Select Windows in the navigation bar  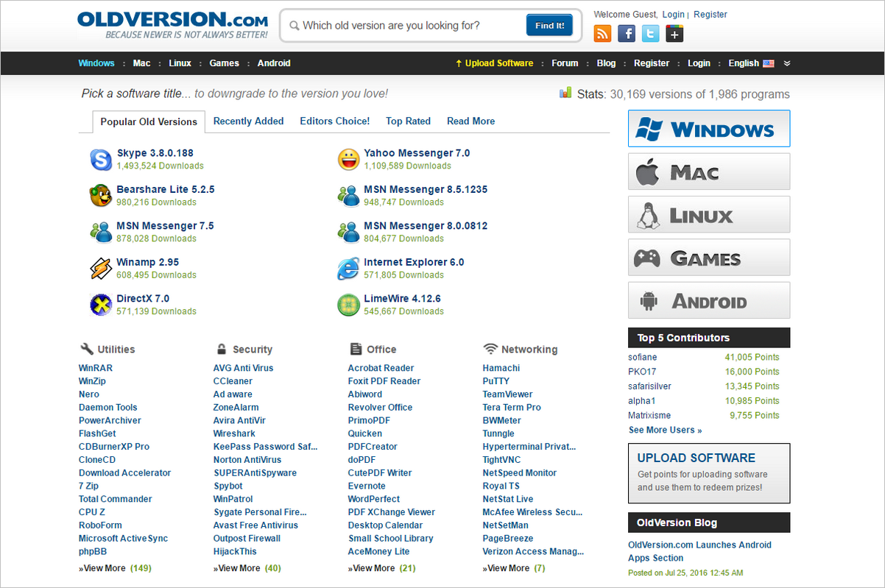pyautogui.click(x=96, y=63)
